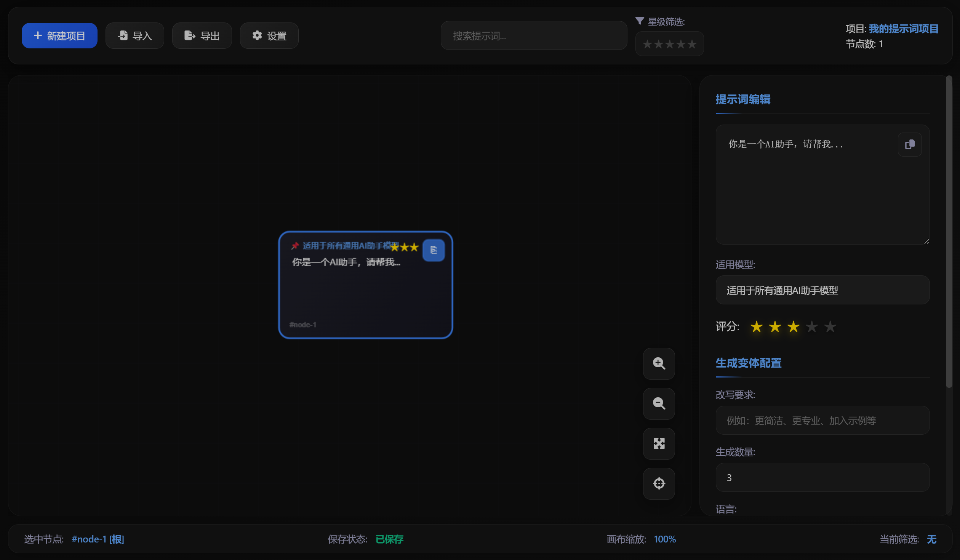Image resolution: width=960 pixels, height=560 pixels.
Task: Select the fifth star in 星级筛选 filter
Action: (x=693, y=44)
